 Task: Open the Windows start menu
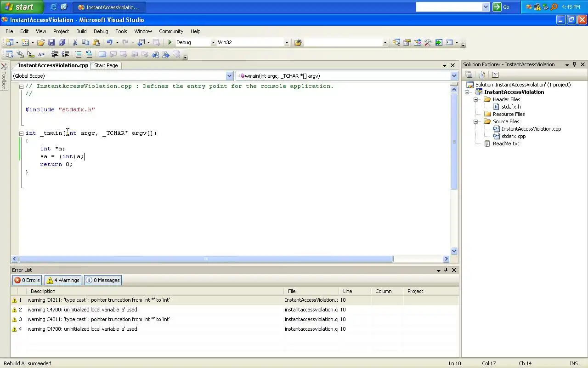click(22, 7)
